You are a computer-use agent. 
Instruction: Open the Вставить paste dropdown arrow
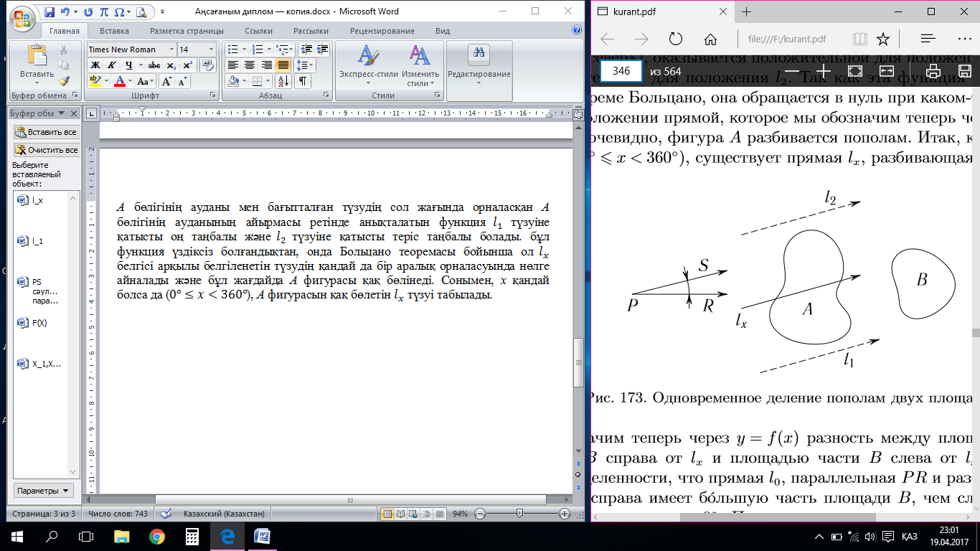pyautogui.click(x=37, y=84)
